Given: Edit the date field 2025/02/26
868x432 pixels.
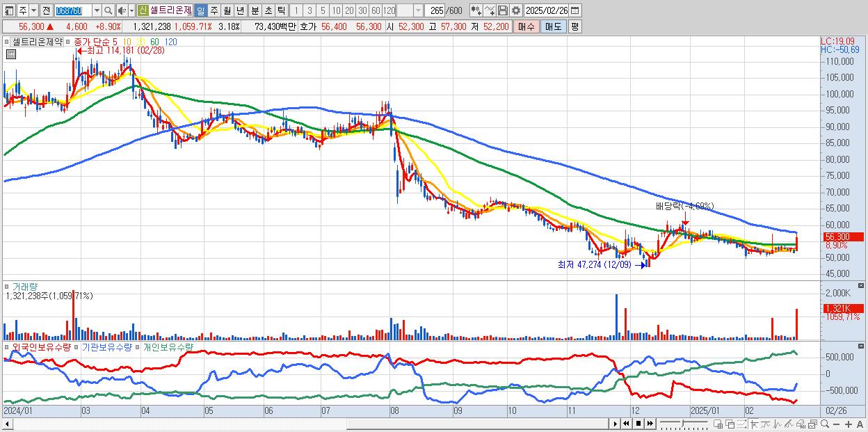Looking at the screenshot, I should click(546, 10).
